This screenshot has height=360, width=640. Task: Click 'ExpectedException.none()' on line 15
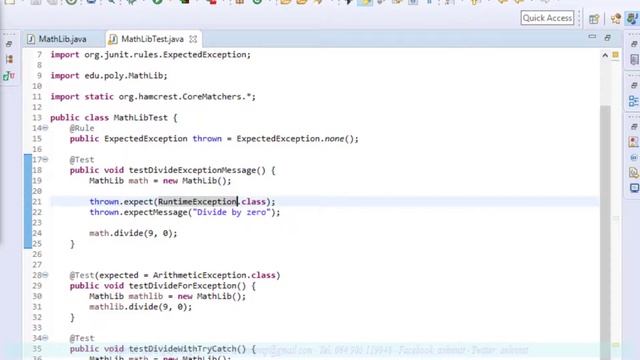297,139
